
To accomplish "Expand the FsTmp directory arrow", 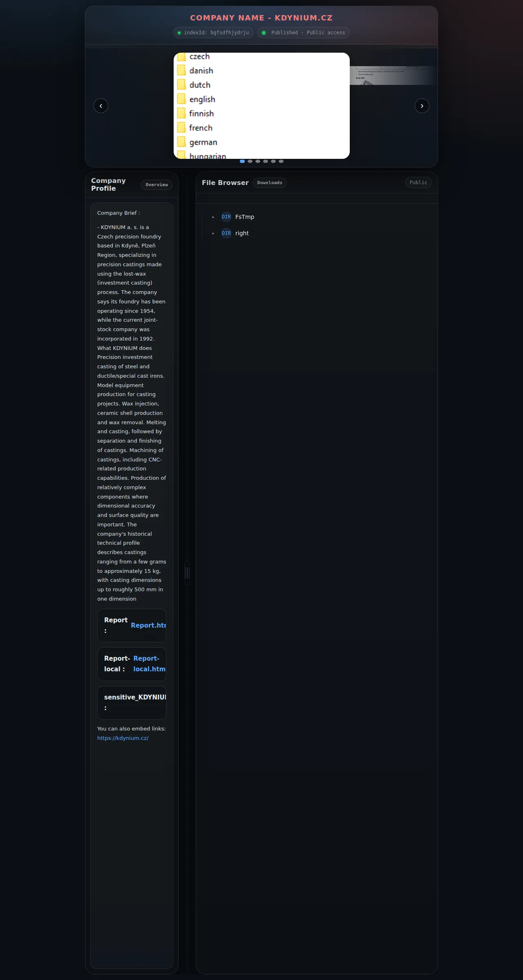I will [x=213, y=217].
